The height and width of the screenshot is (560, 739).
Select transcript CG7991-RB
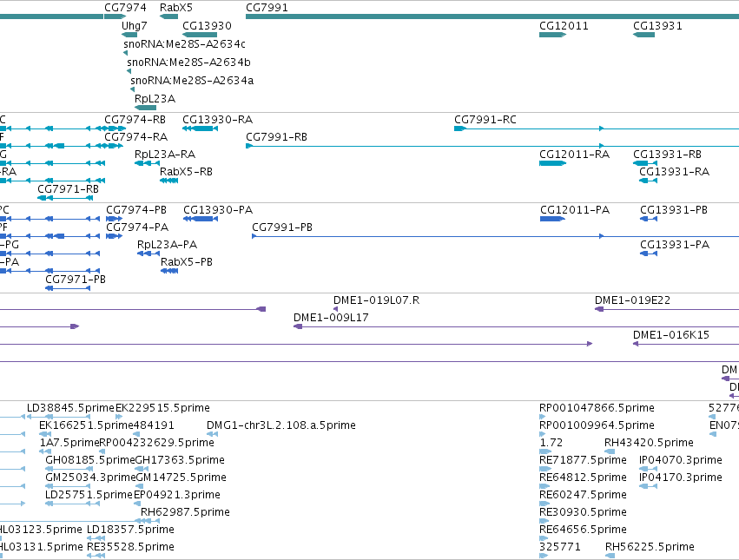tap(277, 137)
